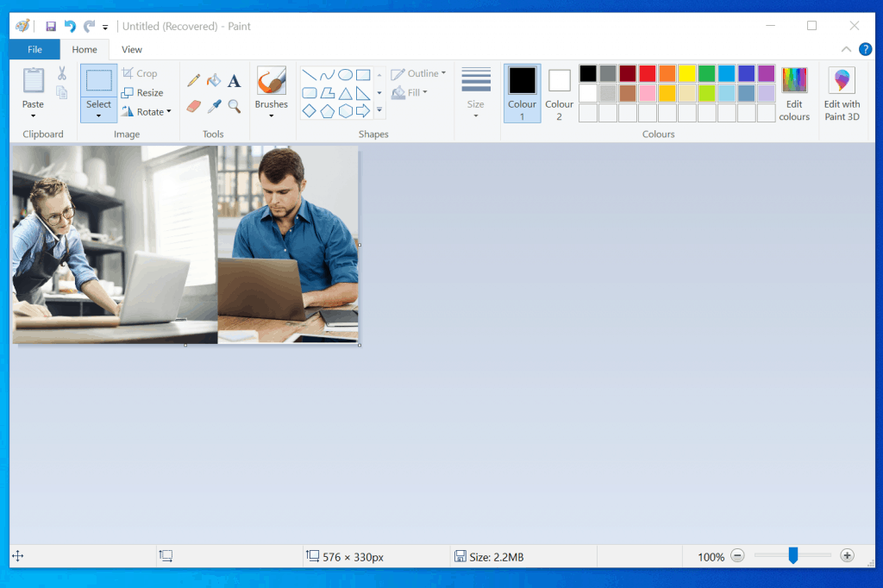Activate the rectangular Select tool
Viewport: 883px width, 588px height.
click(98, 80)
